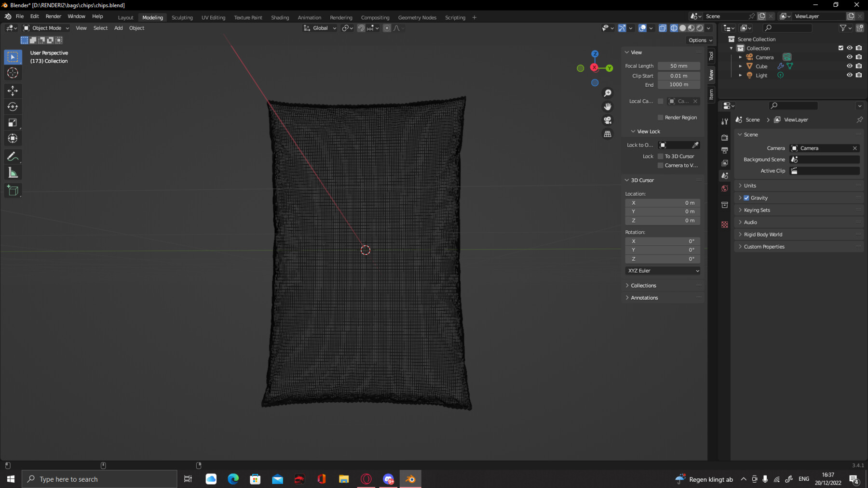Click the zoom magnifier viewport icon
The height and width of the screenshot is (488, 868).
(x=608, y=93)
